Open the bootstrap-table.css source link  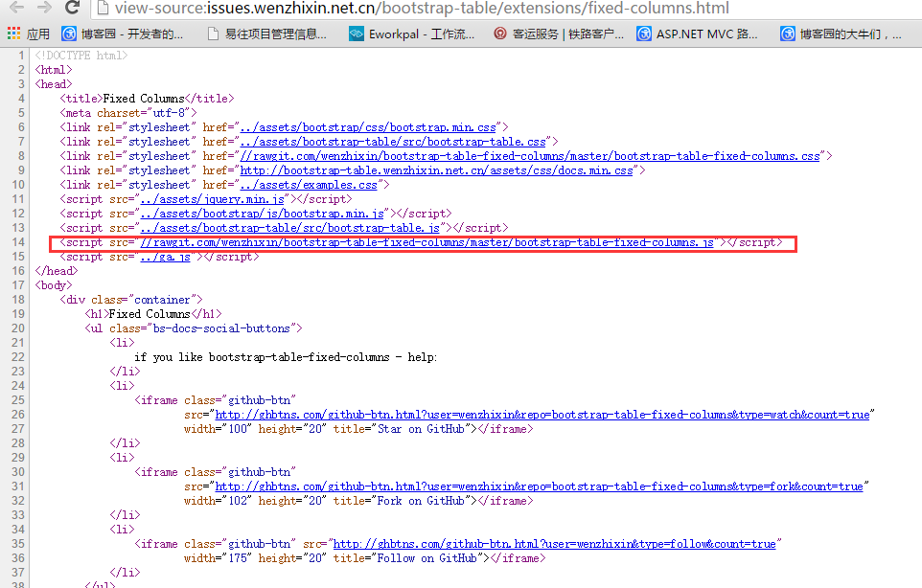tap(391, 142)
